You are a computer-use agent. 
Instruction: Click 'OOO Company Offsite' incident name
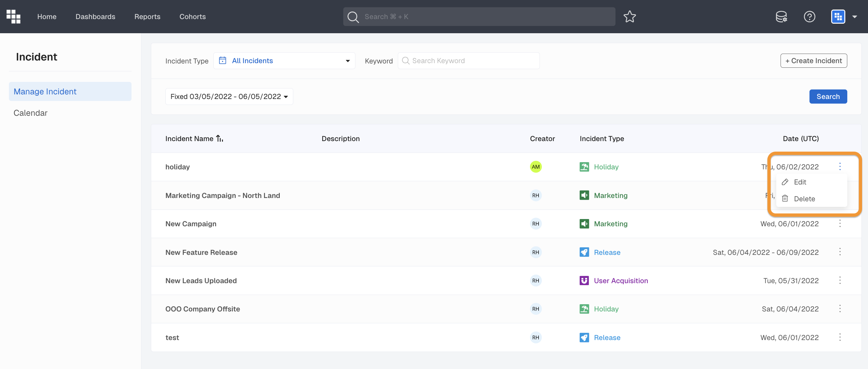[203, 309]
